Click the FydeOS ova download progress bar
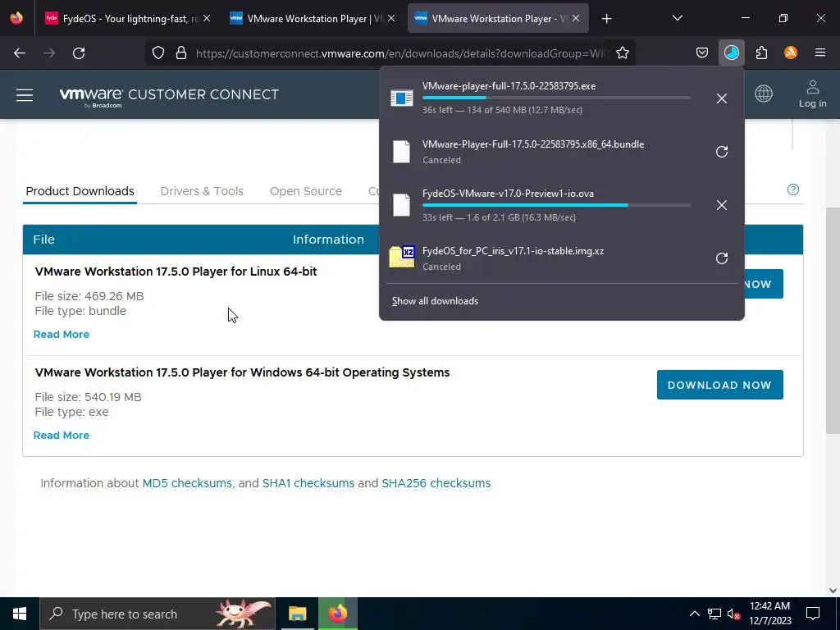Image resolution: width=840 pixels, height=630 pixels. point(556,205)
